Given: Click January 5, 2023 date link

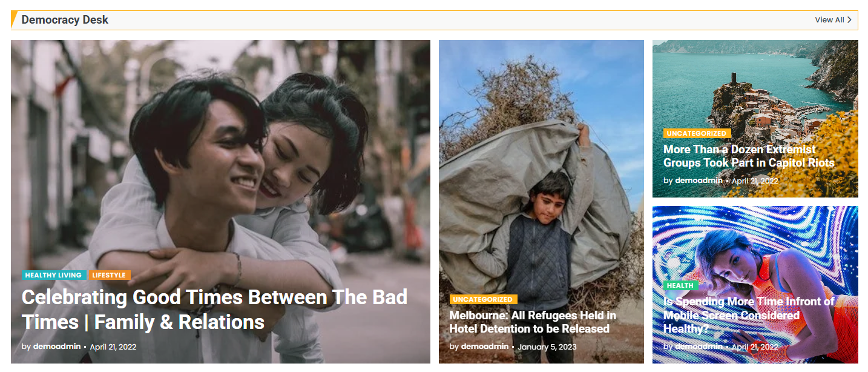Looking at the screenshot, I should 547,347.
